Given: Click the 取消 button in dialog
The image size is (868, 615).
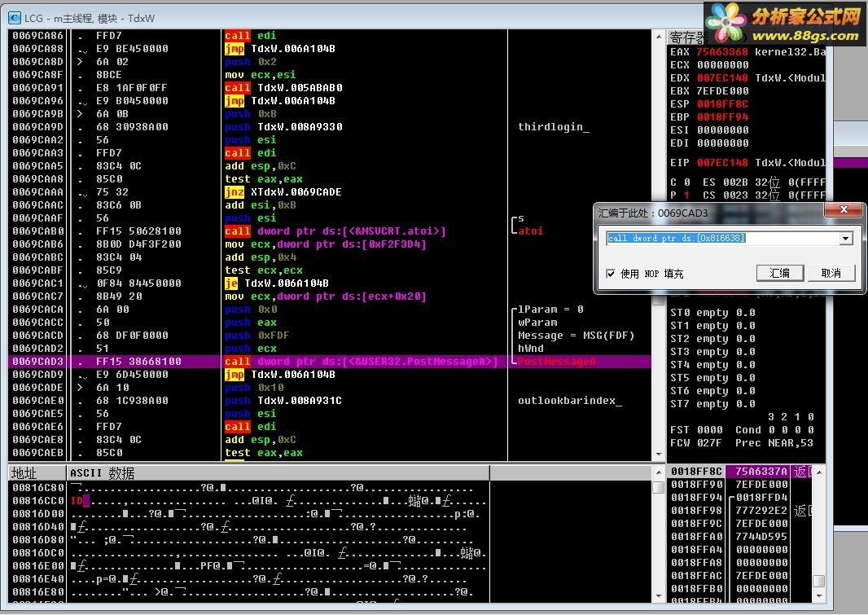Looking at the screenshot, I should 831,273.
